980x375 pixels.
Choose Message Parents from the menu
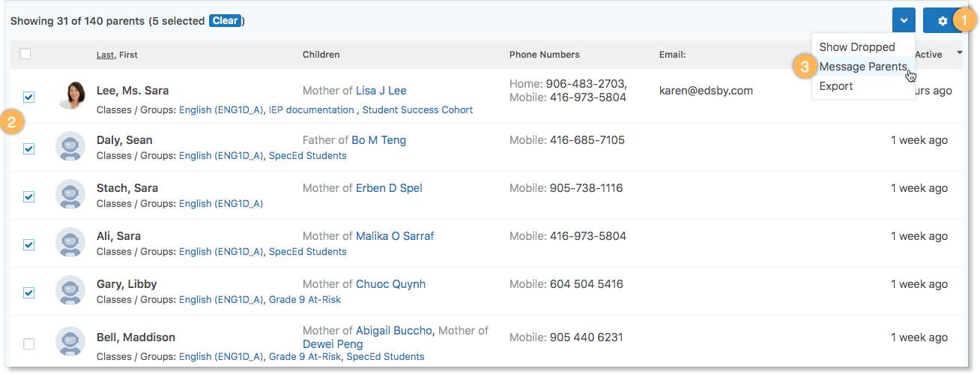click(862, 67)
